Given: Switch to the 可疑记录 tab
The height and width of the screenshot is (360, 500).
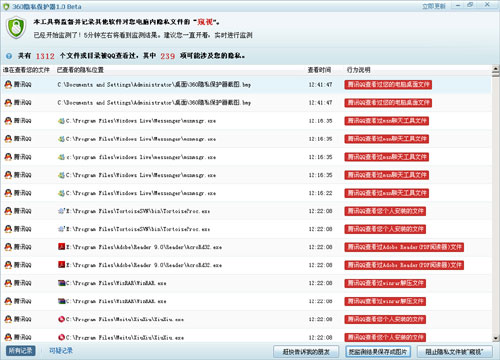Looking at the screenshot, I should tap(61, 351).
